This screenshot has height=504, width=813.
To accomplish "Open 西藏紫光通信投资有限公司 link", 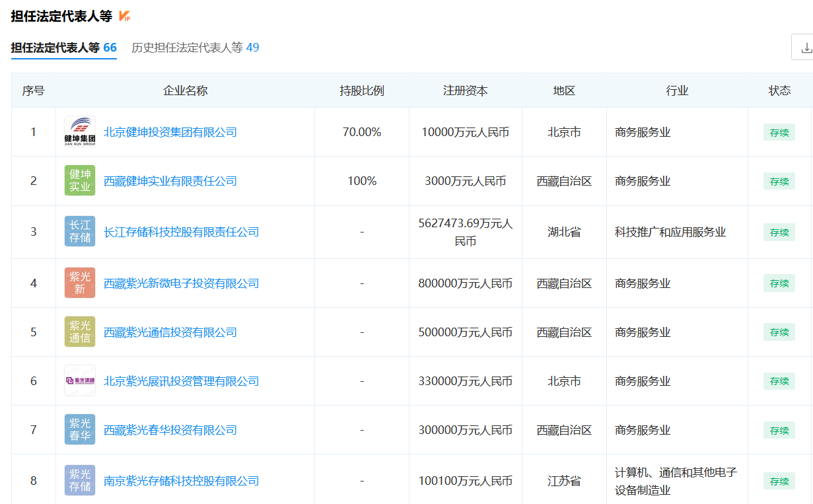I will (170, 332).
